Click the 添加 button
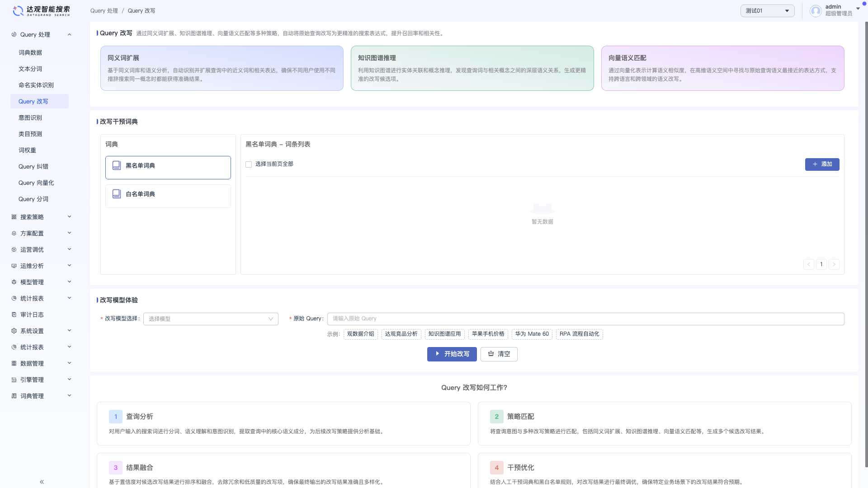The width and height of the screenshot is (868, 488). coord(822,164)
